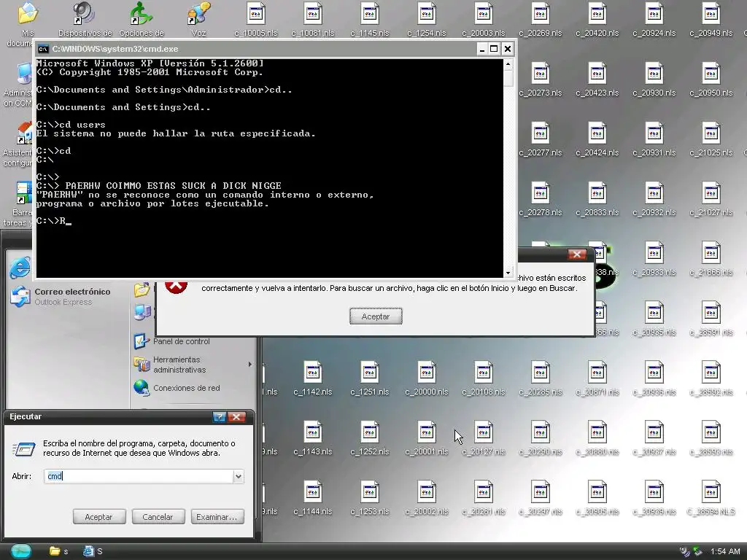Close the error message dialog

(577, 254)
